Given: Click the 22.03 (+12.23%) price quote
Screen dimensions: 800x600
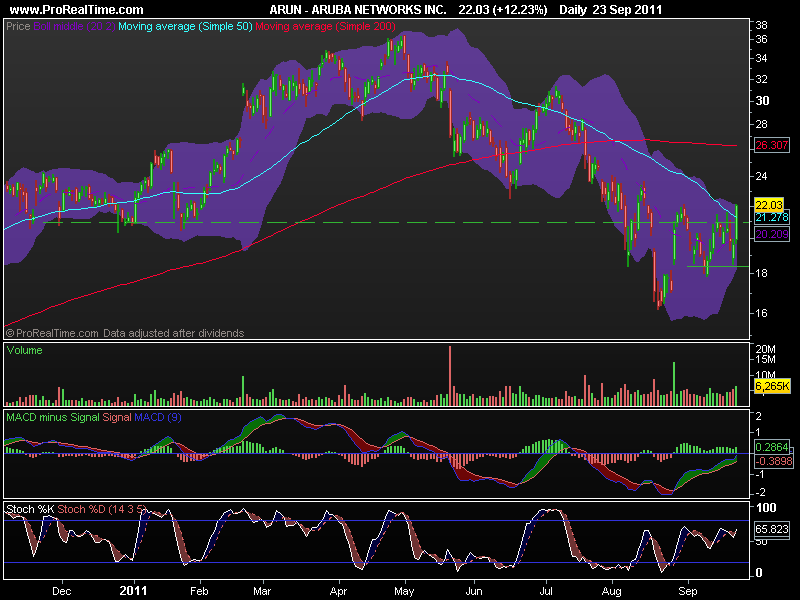Looking at the screenshot, I should pyautogui.click(x=503, y=10).
